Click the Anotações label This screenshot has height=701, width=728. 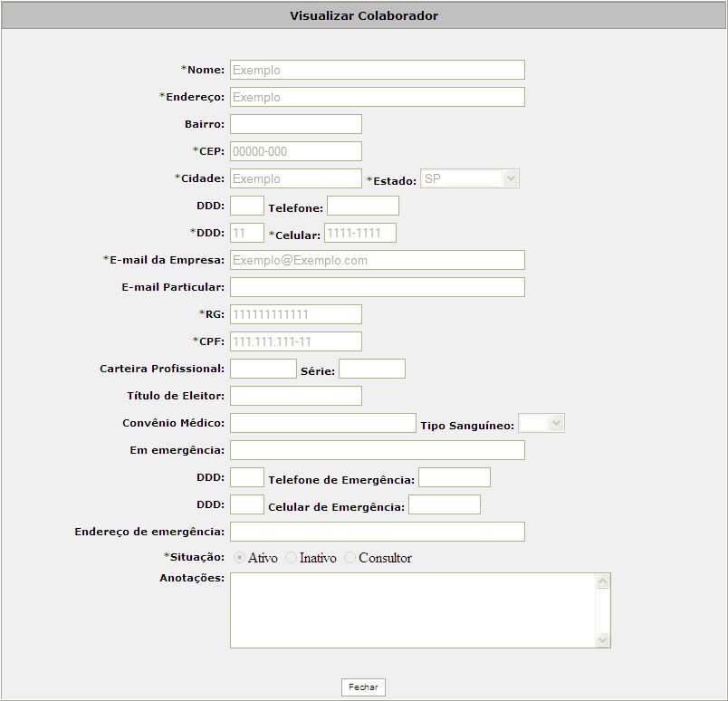click(x=192, y=578)
